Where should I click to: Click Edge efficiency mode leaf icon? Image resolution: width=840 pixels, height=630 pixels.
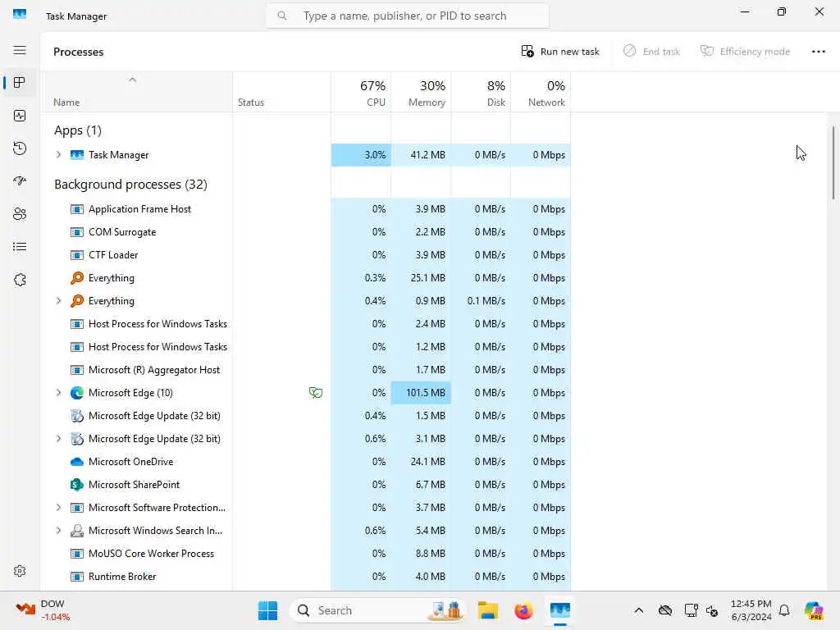(x=316, y=393)
